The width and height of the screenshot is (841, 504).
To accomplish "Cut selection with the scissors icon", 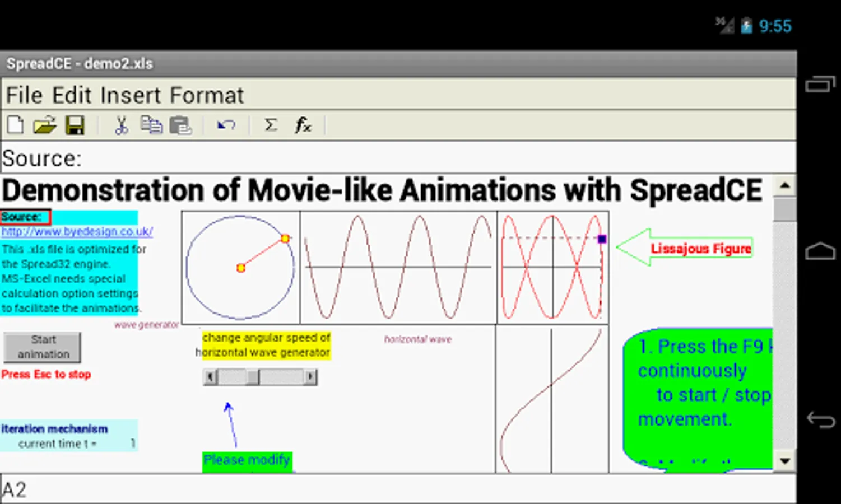I will (121, 125).
